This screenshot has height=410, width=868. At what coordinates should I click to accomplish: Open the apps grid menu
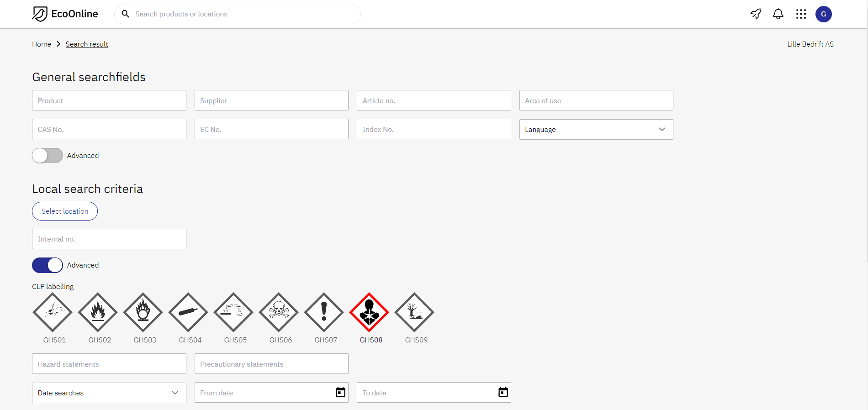pos(801,14)
